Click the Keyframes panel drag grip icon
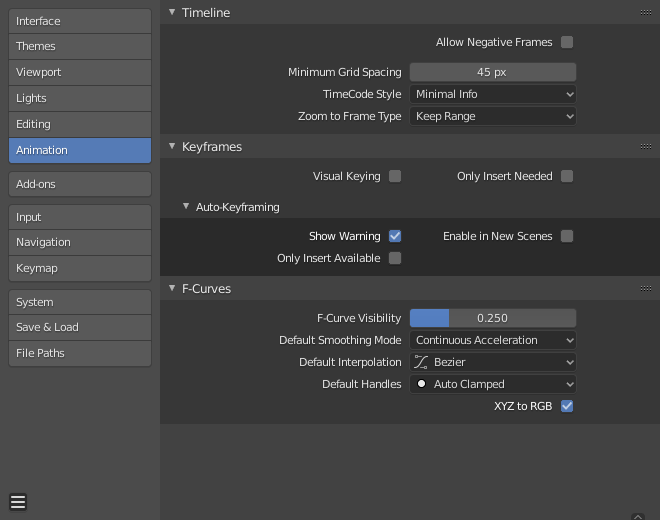The image size is (660, 520). [x=646, y=147]
